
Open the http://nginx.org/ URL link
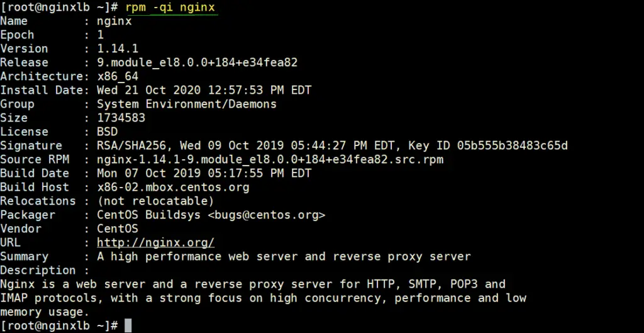click(155, 242)
